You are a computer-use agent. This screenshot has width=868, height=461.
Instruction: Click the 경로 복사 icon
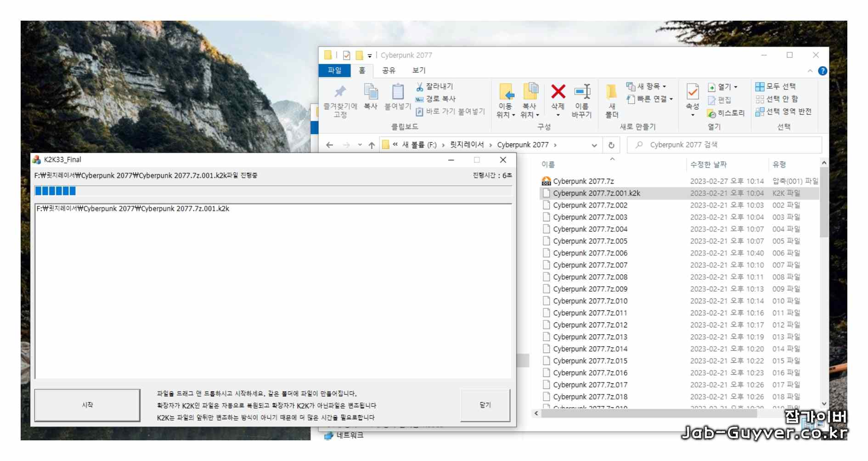coord(419,99)
